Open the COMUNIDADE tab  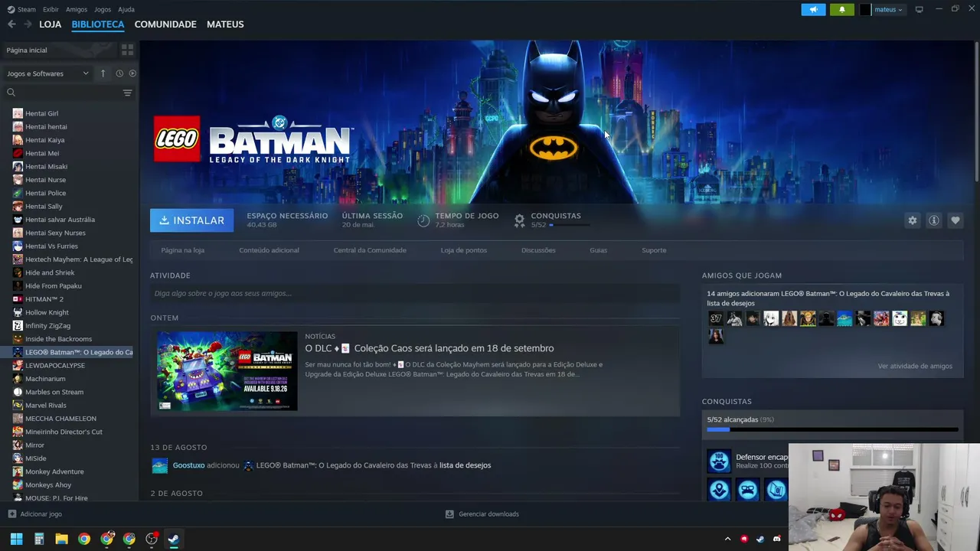(x=165, y=24)
